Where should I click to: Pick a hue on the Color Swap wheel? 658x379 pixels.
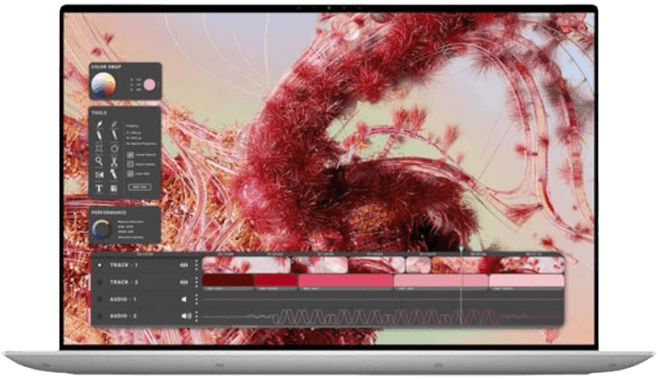point(104,85)
